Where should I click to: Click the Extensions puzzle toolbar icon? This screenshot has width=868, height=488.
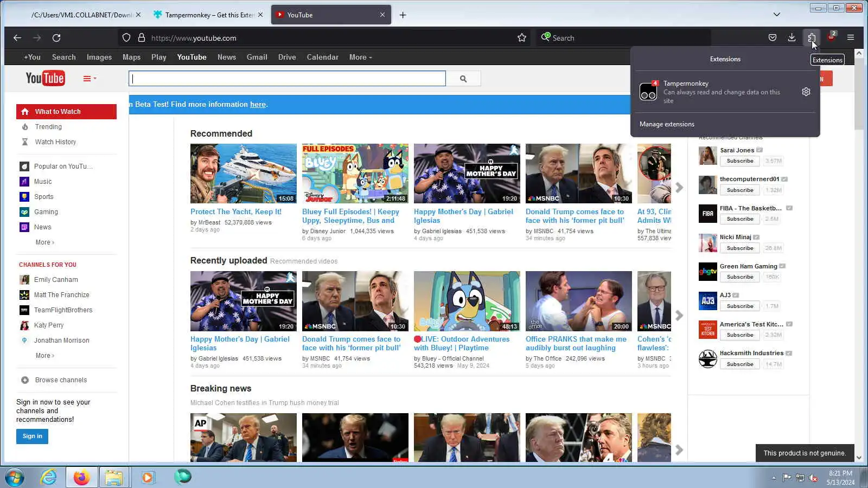pos(812,38)
